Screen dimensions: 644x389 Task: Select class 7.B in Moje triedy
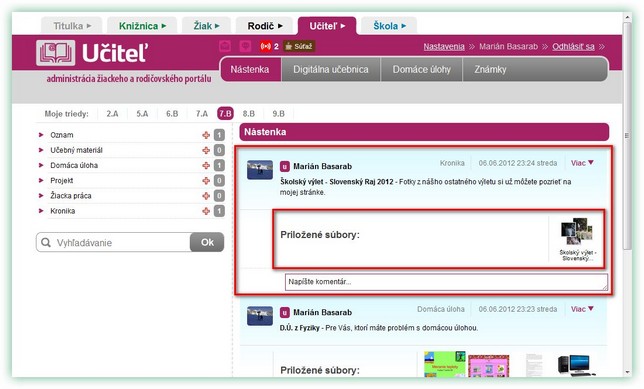[x=225, y=113]
